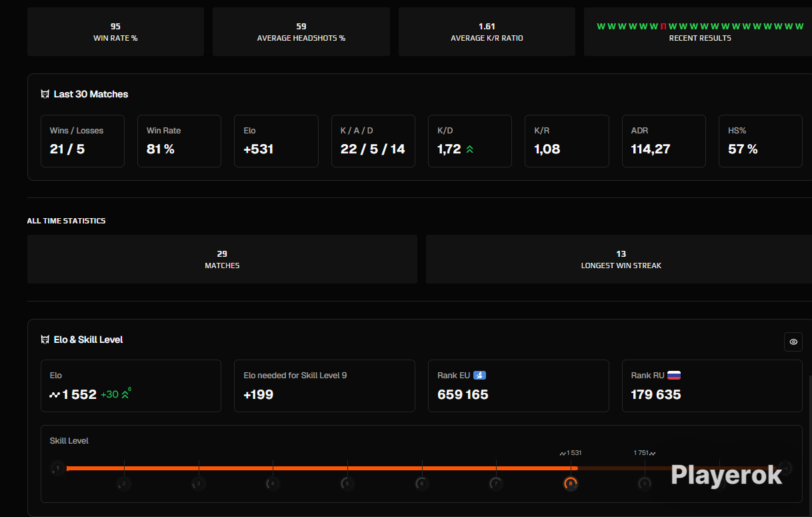The height and width of the screenshot is (517, 812).
Task: Click the Russian flag icon beside Rank RU
Action: click(x=674, y=376)
